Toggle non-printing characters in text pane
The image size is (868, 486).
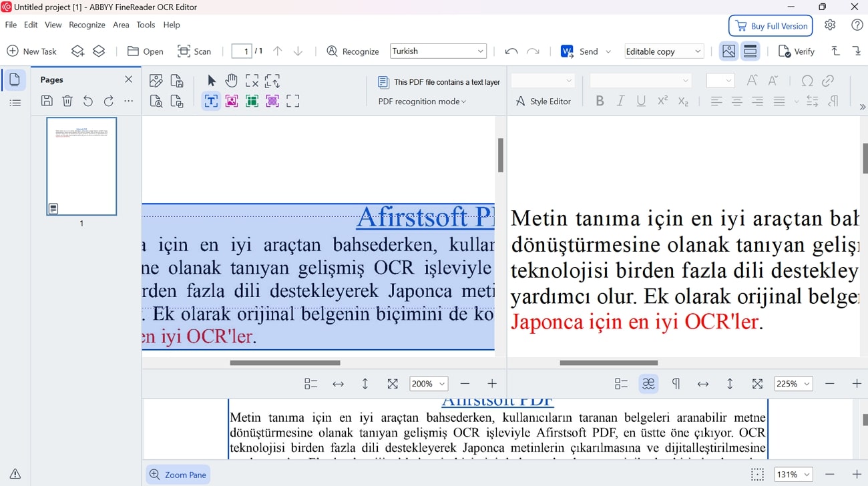[x=676, y=384]
